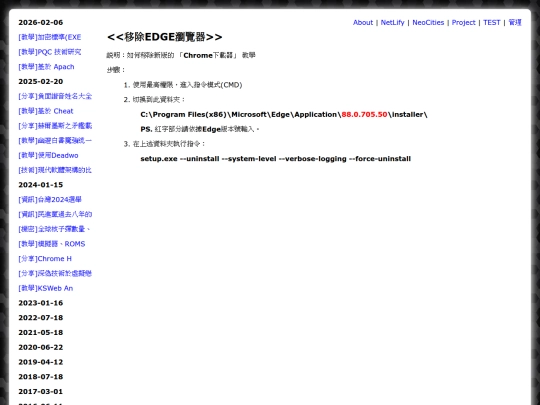
Task: Expand the 2023-01-16 date group
Action: coord(41,303)
